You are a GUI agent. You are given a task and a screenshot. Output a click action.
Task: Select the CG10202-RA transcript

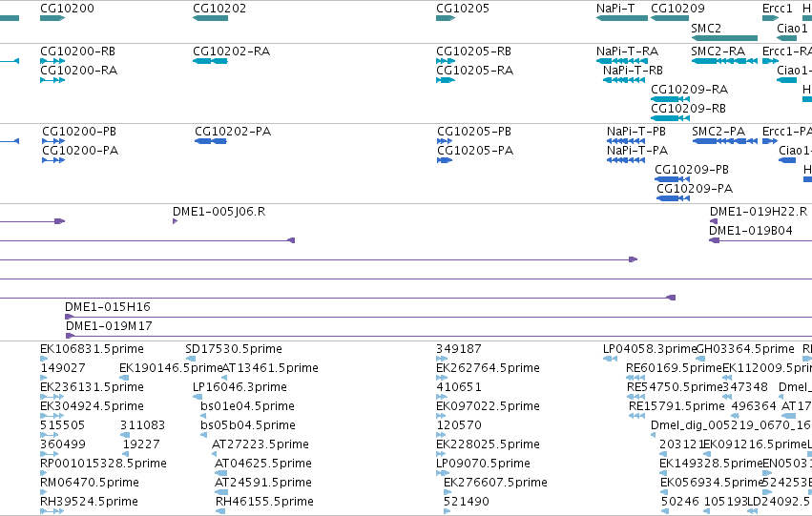point(232,52)
